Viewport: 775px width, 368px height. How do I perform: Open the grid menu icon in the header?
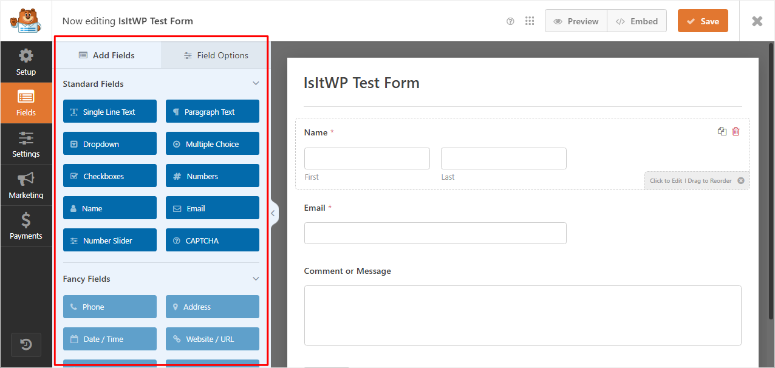click(530, 21)
